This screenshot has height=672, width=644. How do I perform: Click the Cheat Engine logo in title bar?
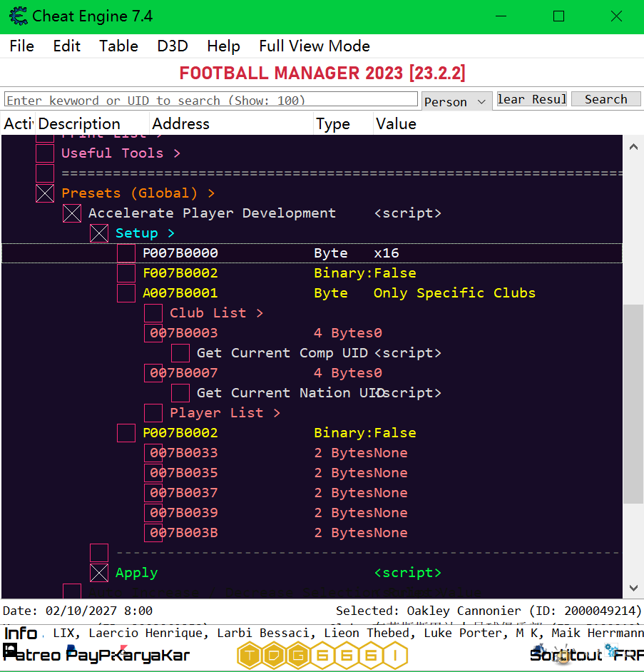(x=18, y=16)
